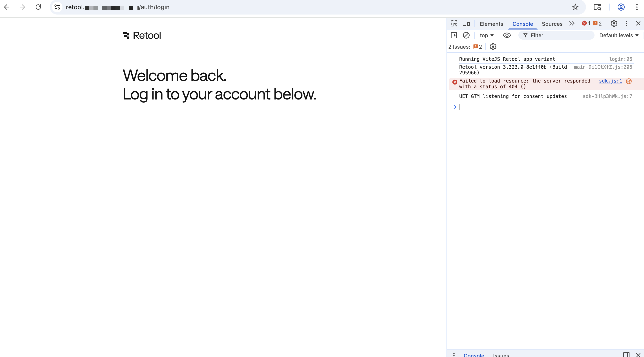Expand more DevTools tabs chevron
Viewport: 644px width, 357px height.
pyautogui.click(x=571, y=24)
